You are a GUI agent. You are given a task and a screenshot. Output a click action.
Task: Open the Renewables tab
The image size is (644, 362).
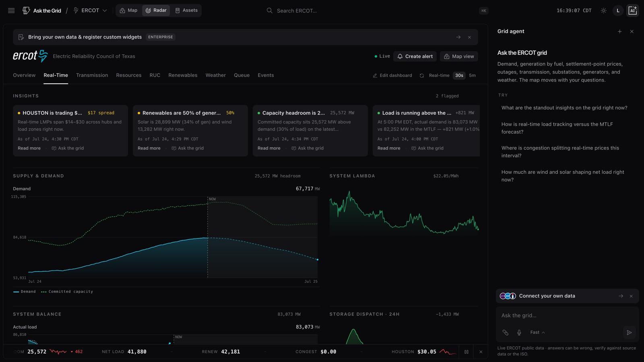point(183,75)
